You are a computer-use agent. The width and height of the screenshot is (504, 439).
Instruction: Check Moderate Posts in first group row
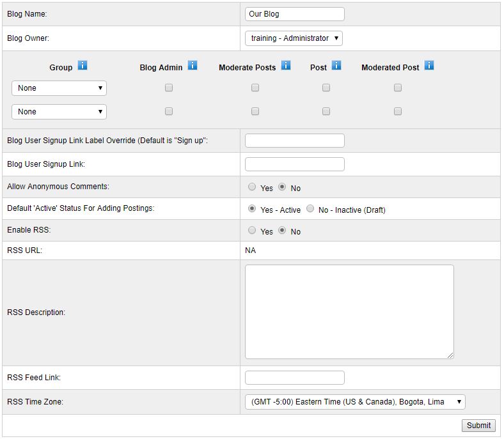click(255, 88)
